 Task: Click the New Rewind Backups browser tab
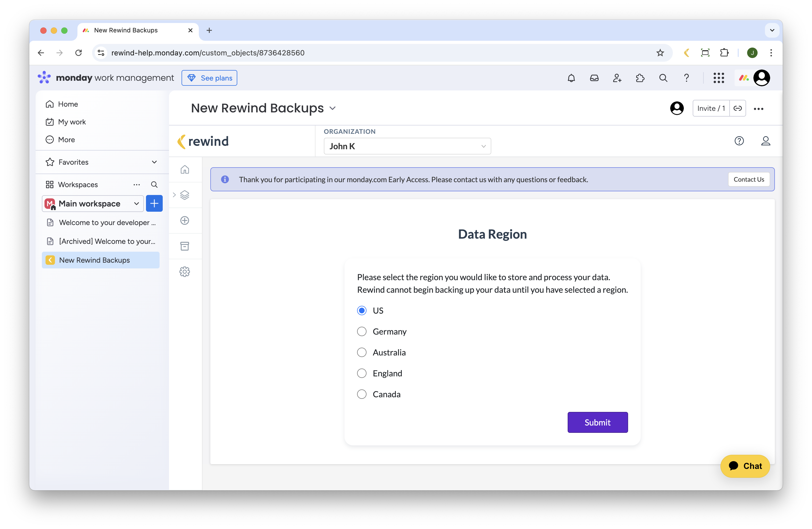click(x=138, y=30)
